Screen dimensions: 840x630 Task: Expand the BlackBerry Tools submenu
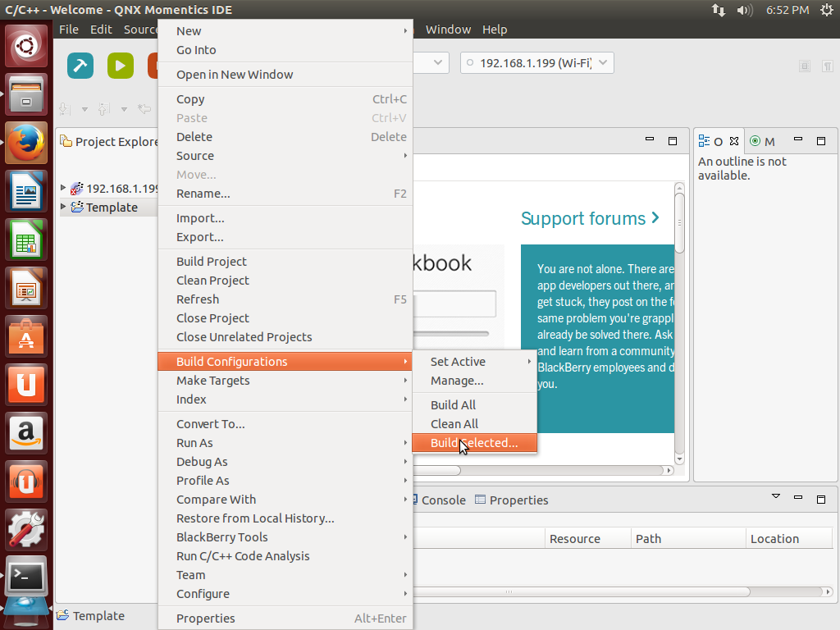(x=285, y=536)
